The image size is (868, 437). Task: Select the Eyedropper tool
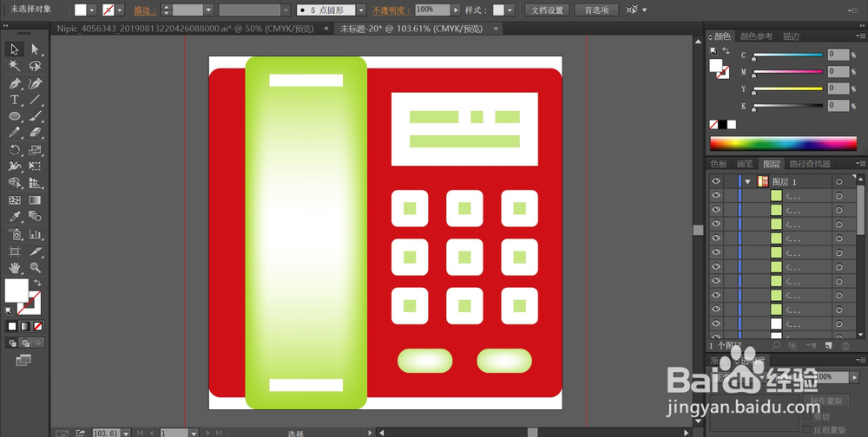[15, 217]
